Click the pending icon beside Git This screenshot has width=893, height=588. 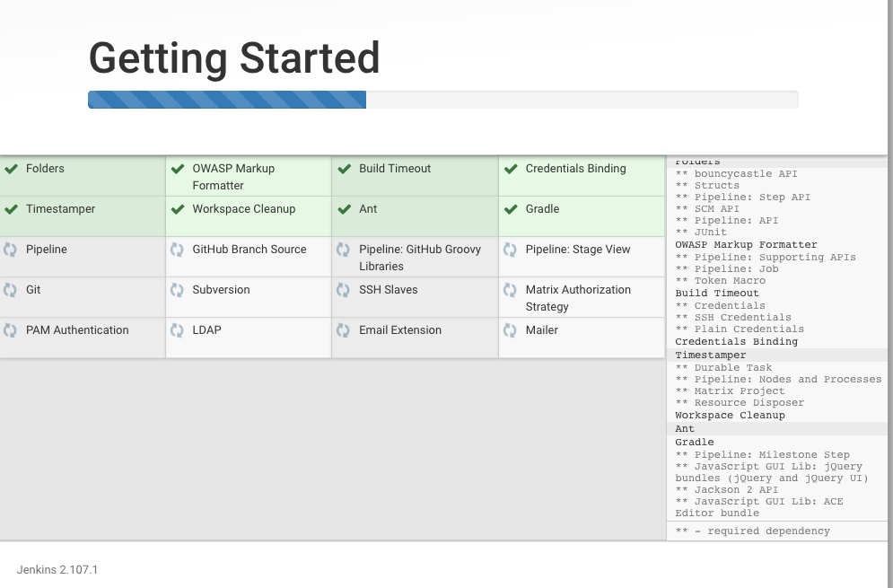tap(10, 290)
